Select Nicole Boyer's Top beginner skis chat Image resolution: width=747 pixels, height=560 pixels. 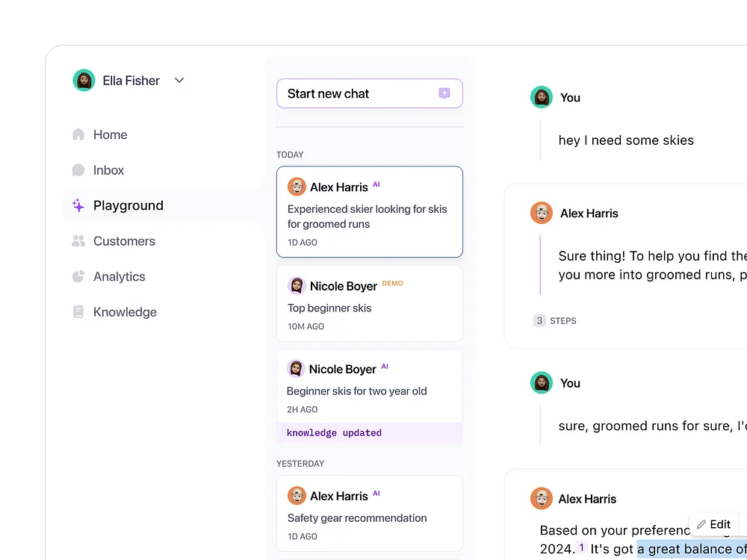(x=369, y=303)
